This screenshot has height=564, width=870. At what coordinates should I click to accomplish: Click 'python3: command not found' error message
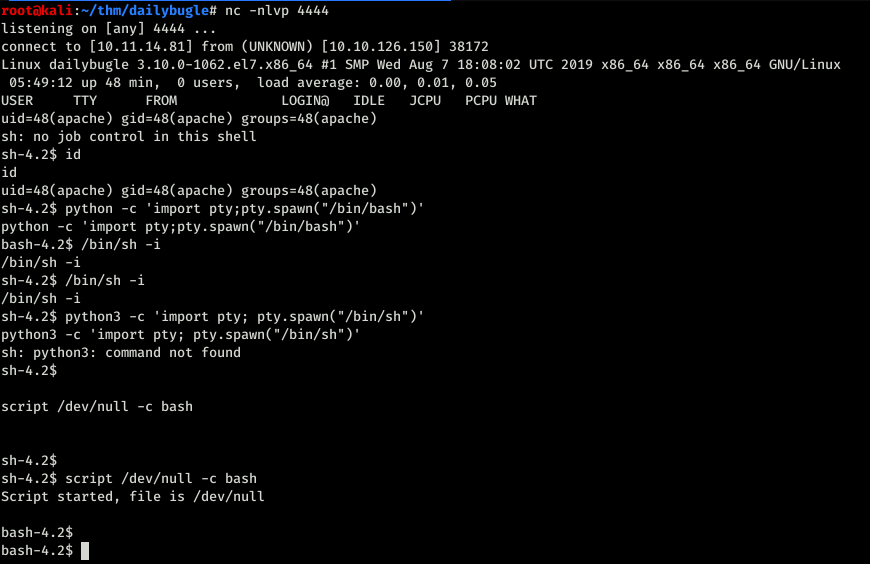(x=137, y=352)
